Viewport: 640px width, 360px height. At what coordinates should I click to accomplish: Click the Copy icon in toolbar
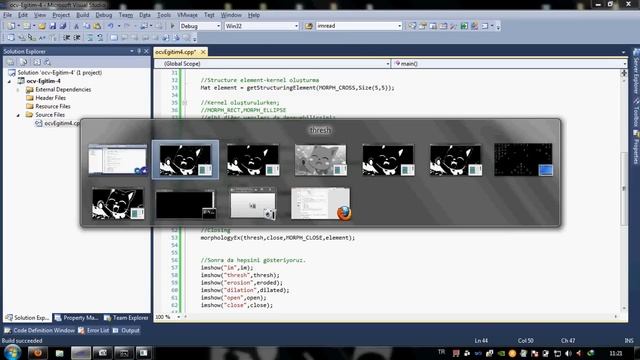(87, 26)
